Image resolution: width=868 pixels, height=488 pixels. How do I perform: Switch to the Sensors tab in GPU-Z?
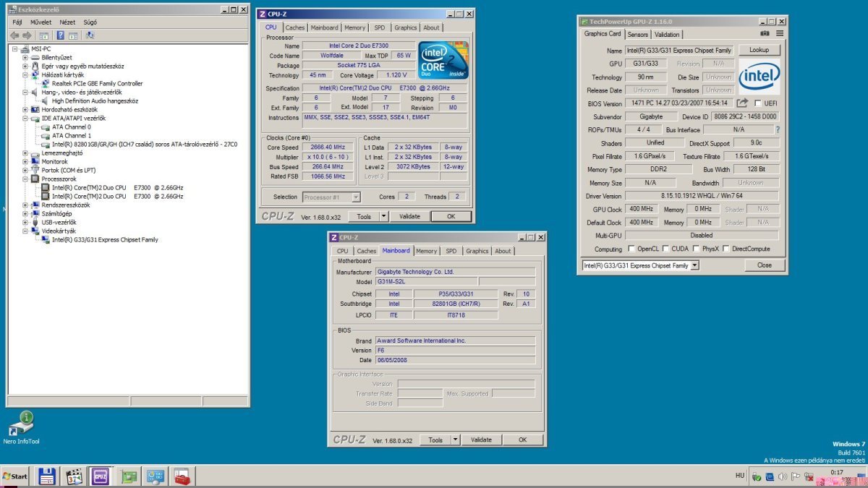pyautogui.click(x=637, y=34)
